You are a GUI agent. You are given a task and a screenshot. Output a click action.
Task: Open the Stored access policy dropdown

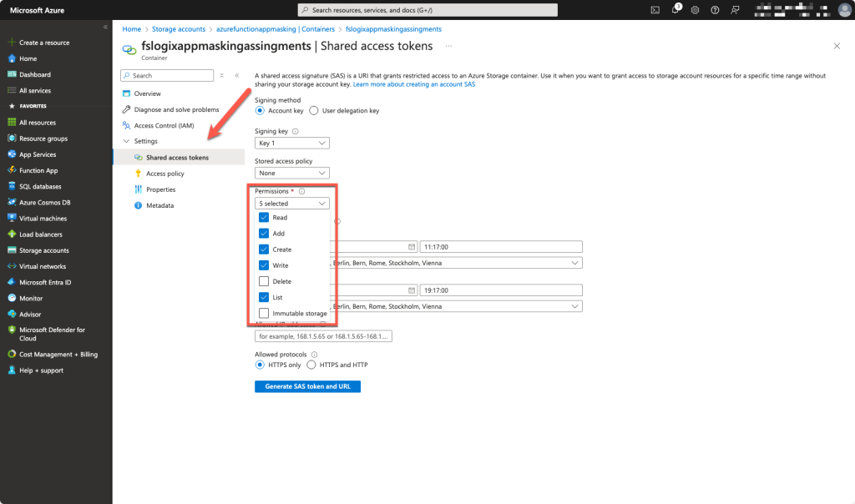[291, 174]
